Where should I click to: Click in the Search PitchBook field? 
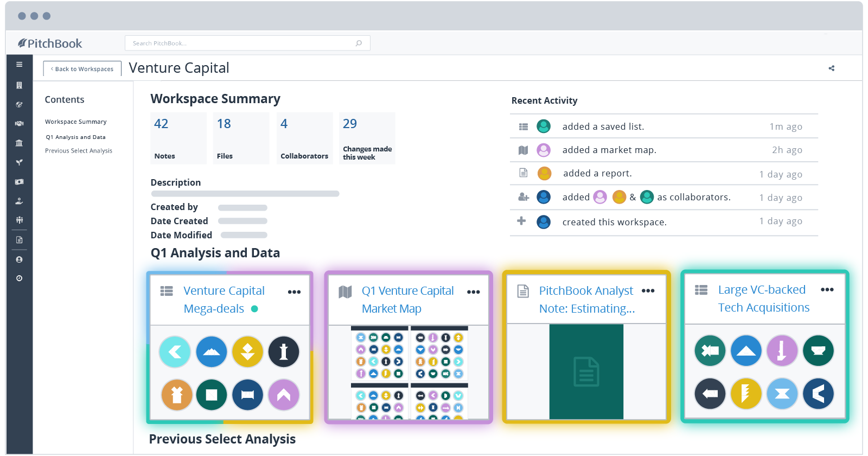click(x=239, y=43)
